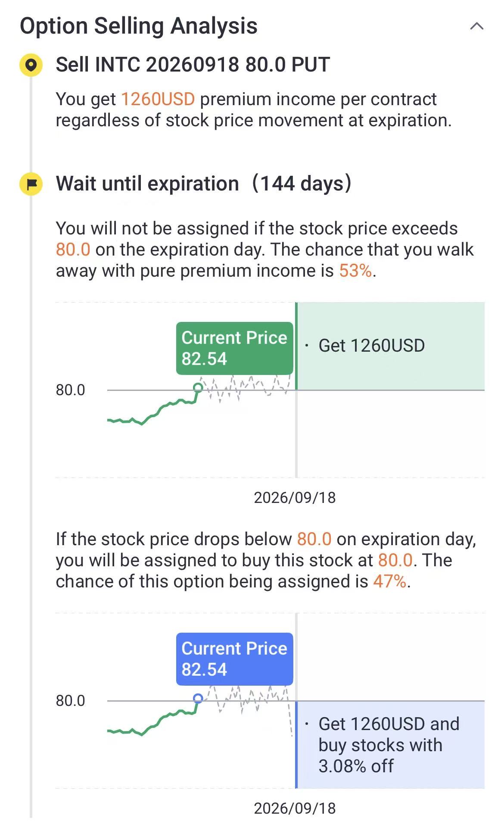Tap the orange 1260USD premium amount

point(158,99)
